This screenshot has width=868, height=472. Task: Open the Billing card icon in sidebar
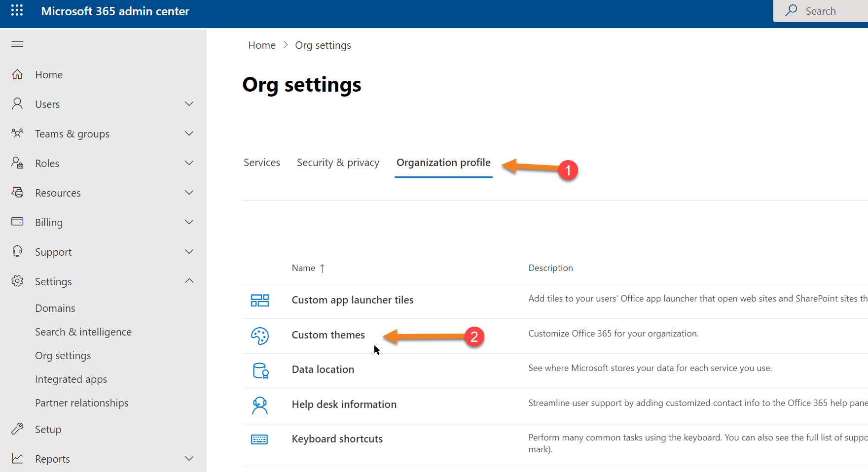(x=17, y=222)
